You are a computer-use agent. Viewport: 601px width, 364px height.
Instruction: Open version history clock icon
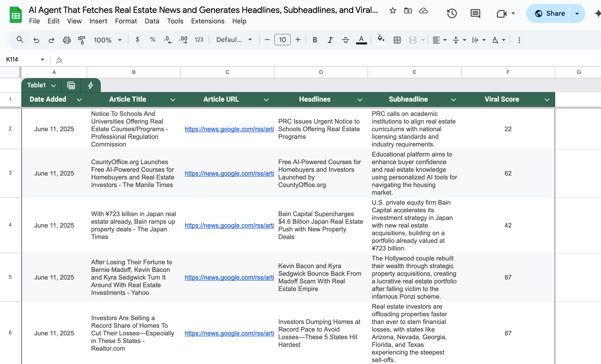tap(452, 13)
